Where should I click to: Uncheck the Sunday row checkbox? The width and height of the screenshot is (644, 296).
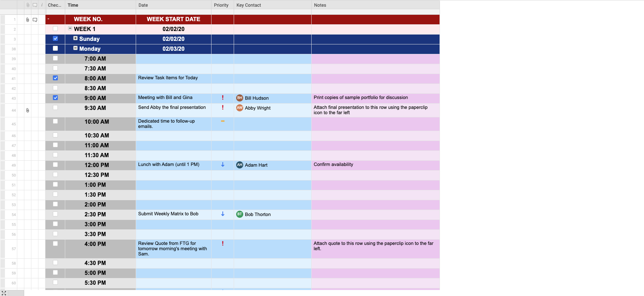pos(55,38)
